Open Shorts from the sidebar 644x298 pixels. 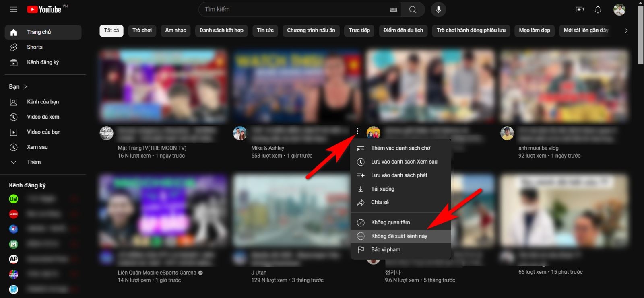[43, 47]
